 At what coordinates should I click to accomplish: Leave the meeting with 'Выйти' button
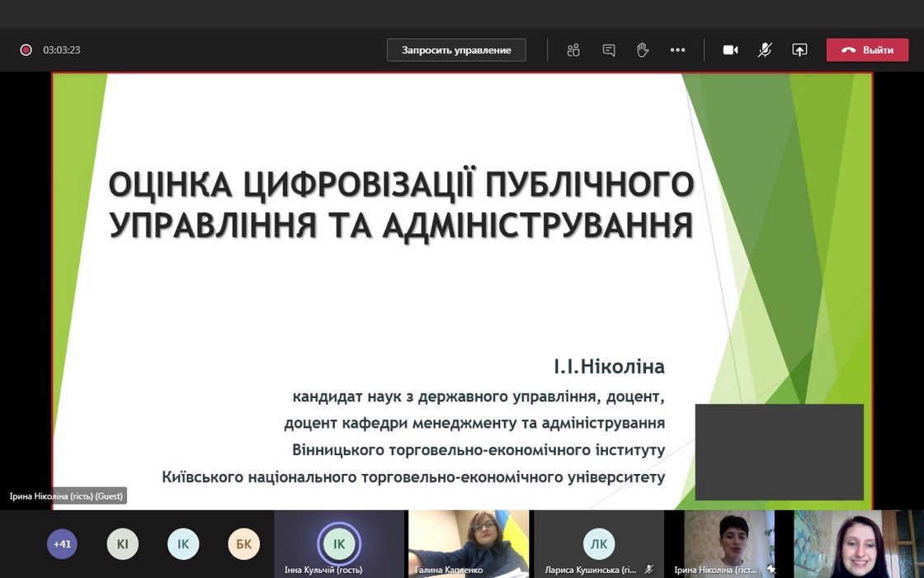pyautogui.click(x=867, y=50)
